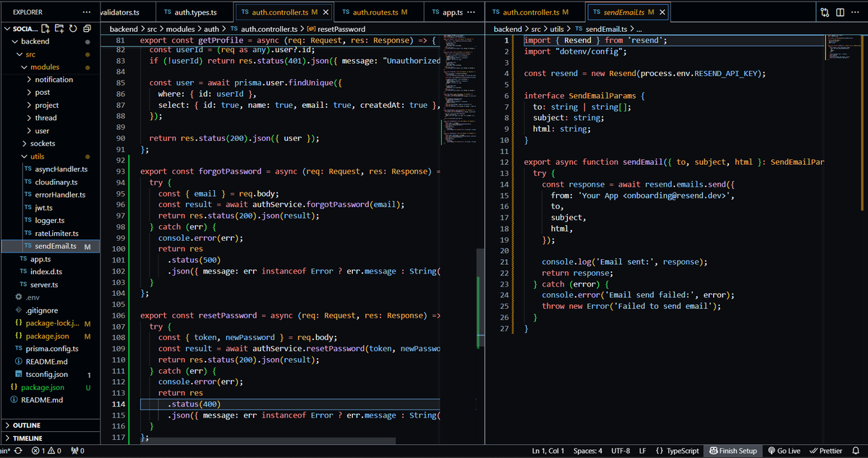Collapse all folders in Explorer
Viewport: 868px width, 458px height.
pos(87,29)
